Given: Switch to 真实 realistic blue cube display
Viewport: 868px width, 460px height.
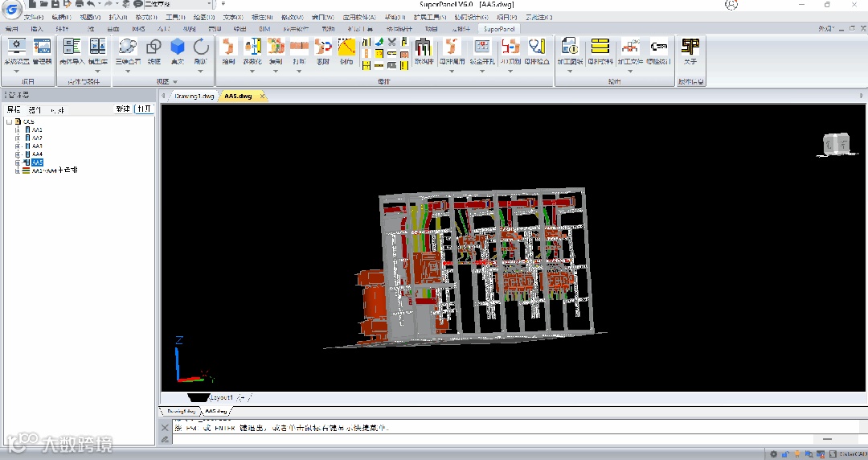Looking at the screenshot, I should pos(177,51).
